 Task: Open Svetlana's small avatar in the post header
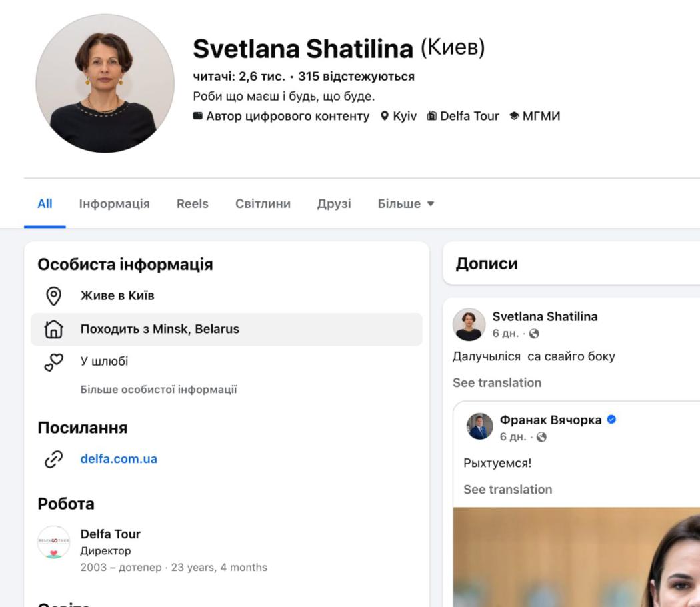pos(469,324)
